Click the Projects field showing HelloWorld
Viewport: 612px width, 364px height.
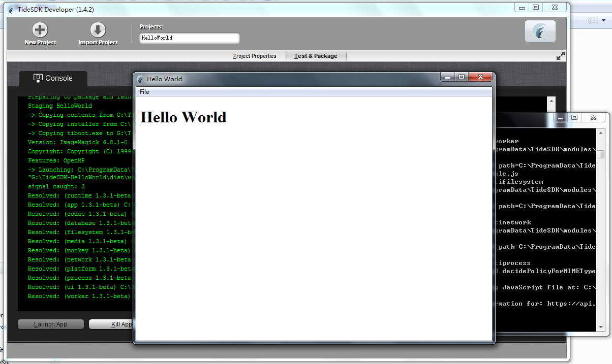click(189, 38)
